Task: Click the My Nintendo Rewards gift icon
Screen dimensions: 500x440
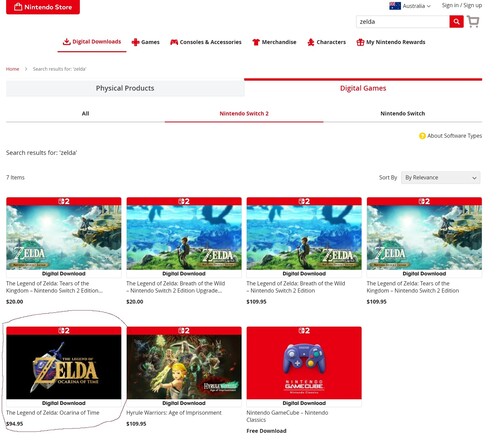Action: pos(360,42)
